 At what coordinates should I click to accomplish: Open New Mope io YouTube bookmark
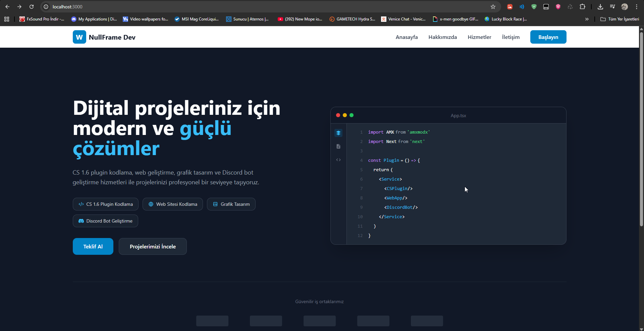tap(300, 19)
